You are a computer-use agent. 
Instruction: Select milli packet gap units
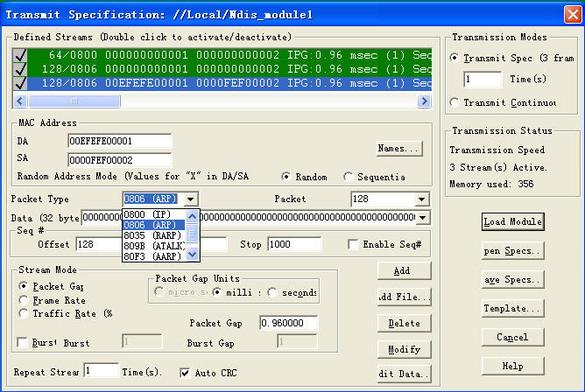[x=217, y=292]
